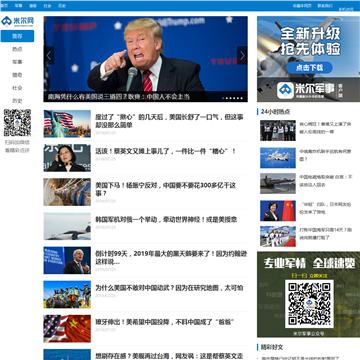Open 历史 category in left sidebar

pyautogui.click(x=17, y=101)
